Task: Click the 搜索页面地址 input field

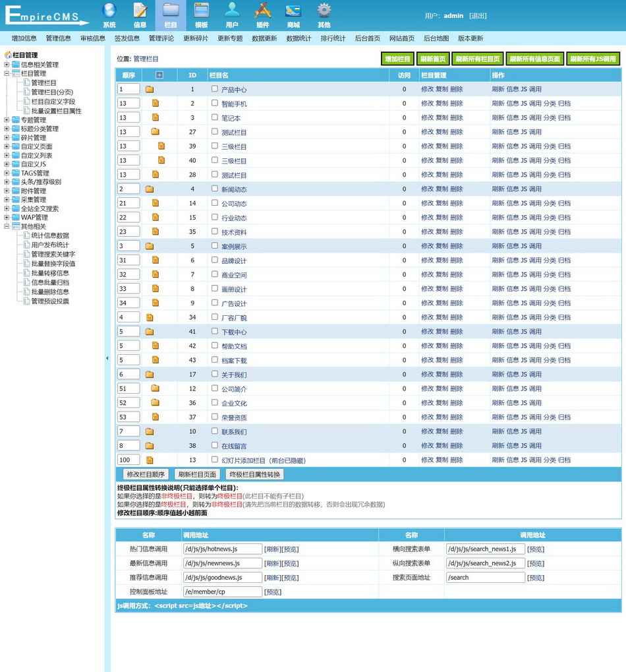Action: point(486,577)
